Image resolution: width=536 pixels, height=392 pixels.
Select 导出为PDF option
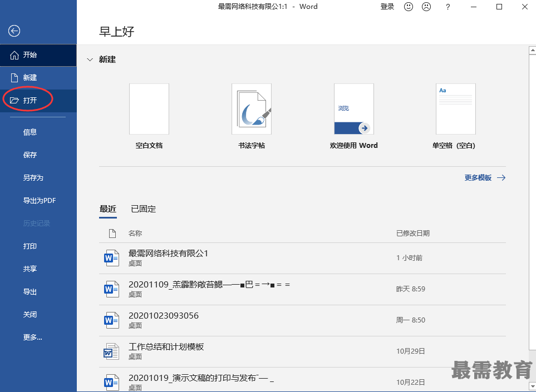(40, 201)
